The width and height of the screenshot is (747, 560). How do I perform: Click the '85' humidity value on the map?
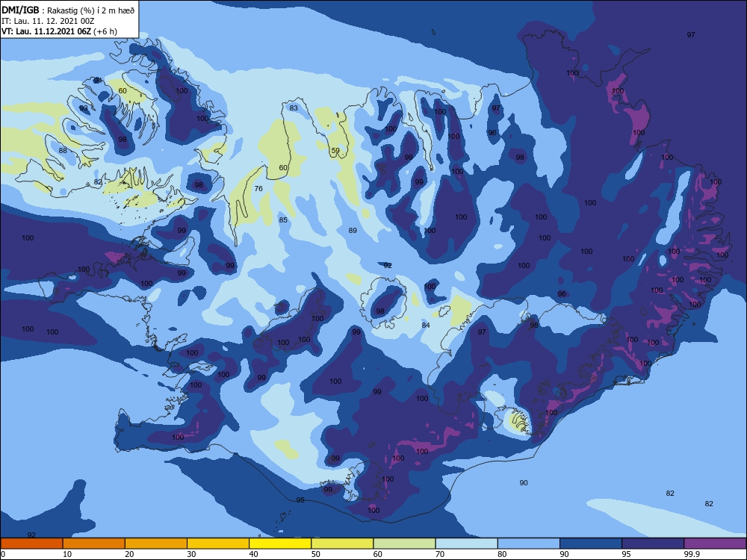[283, 220]
